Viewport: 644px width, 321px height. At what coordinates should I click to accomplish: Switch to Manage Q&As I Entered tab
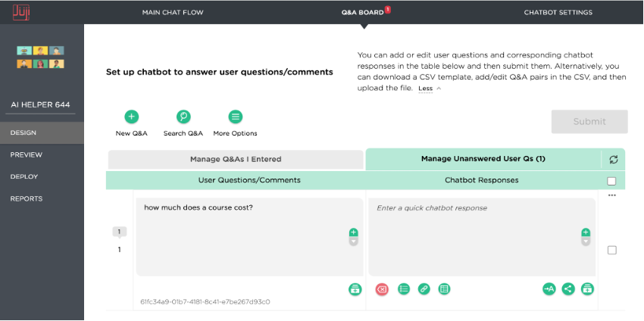pyautogui.click(x=236, y=159)
